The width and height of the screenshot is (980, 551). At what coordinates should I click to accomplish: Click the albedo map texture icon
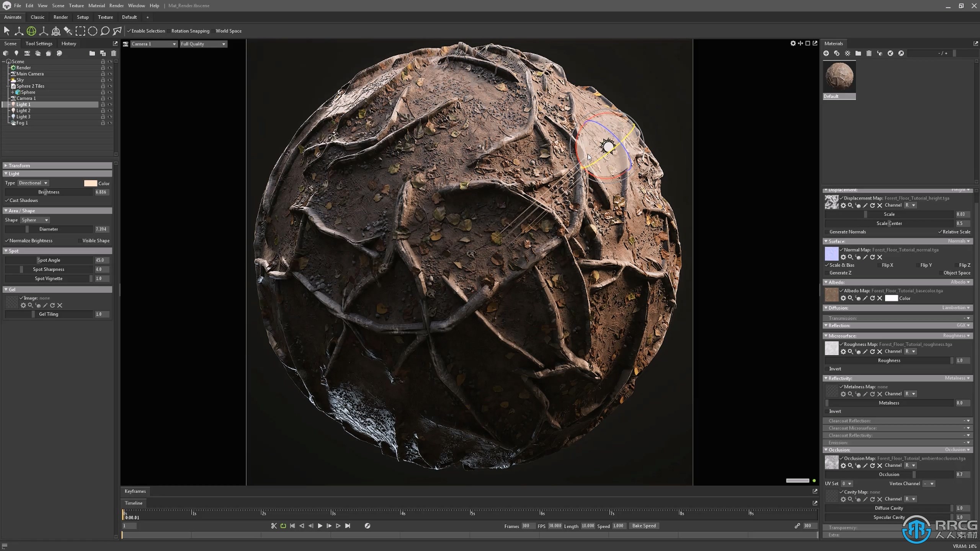coord(831,295)
